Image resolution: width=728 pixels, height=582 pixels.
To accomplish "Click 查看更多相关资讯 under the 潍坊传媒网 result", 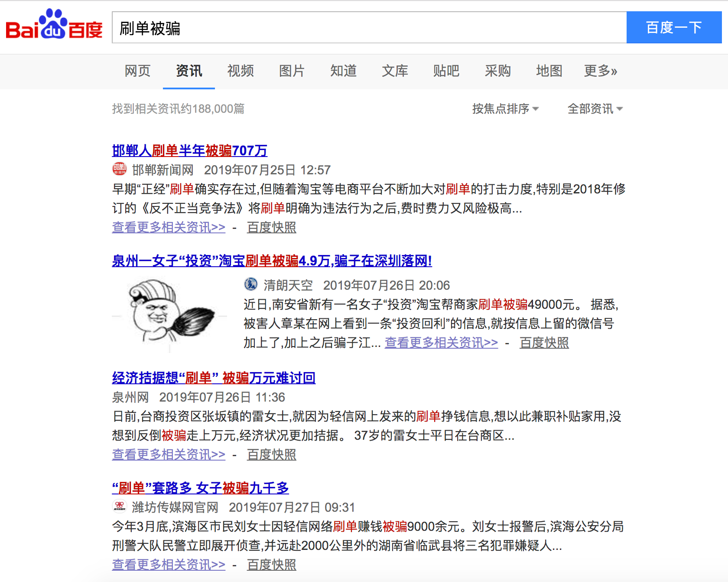I will (x=169, y=565).
